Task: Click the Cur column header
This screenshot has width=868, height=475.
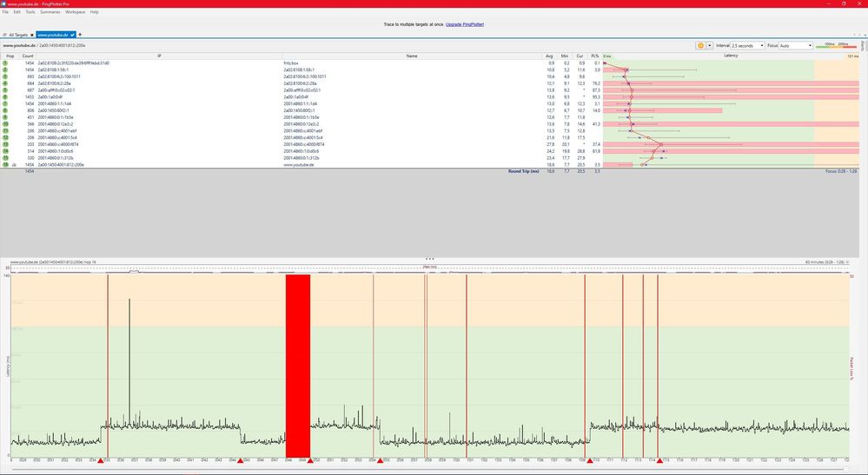Action: [x=580, y=56]
